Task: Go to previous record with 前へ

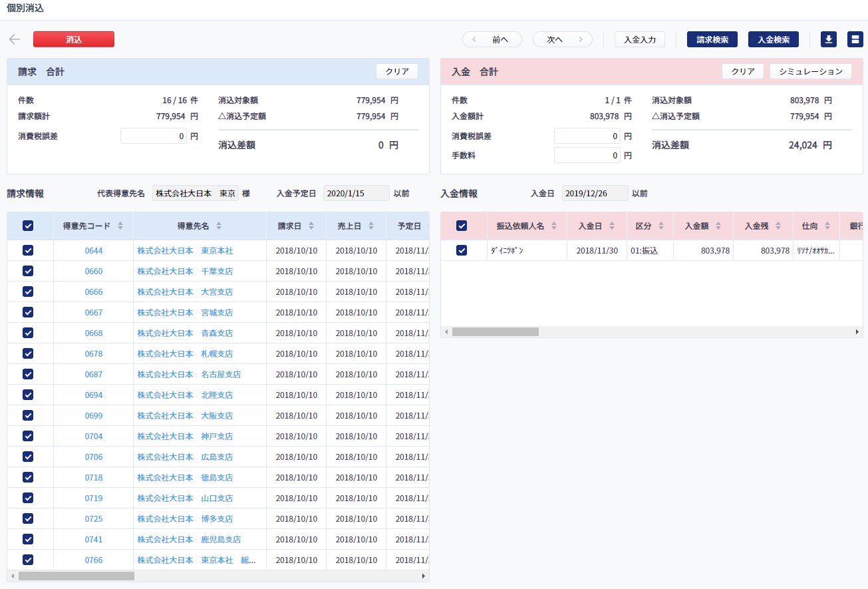Action: click(492, 39)
